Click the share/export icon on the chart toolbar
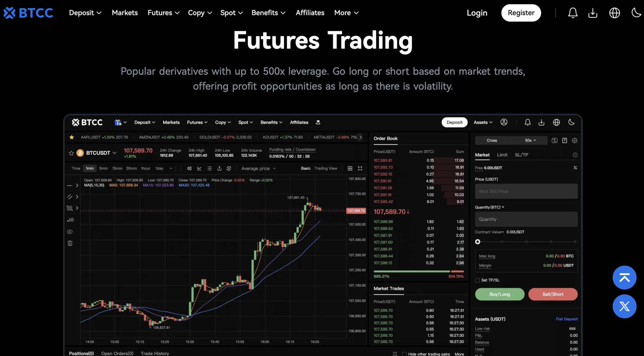Image resolution: width=644 pixels, height=356 pixels. tap(219, 168)
